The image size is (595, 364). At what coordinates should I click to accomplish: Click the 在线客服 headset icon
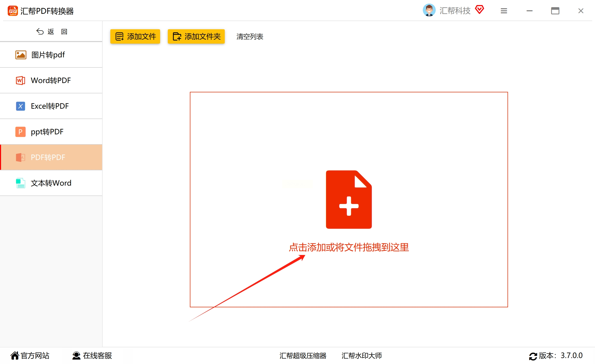(76, 356)
